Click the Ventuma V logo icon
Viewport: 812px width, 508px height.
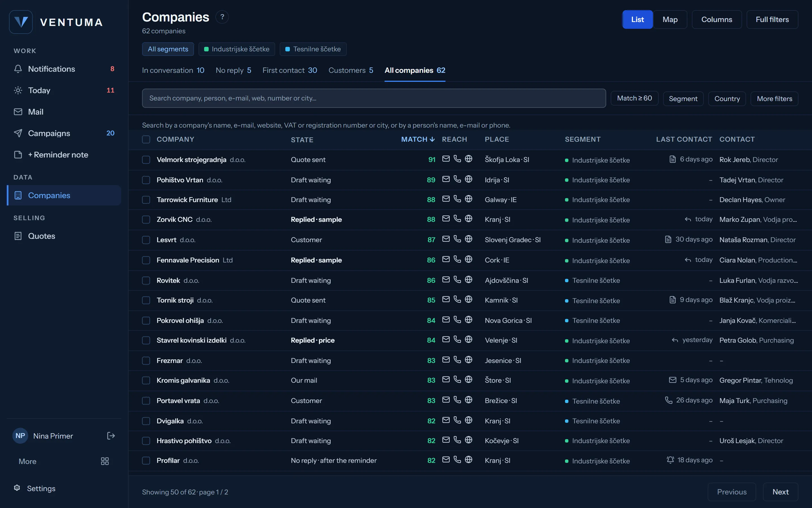point(21,22)
